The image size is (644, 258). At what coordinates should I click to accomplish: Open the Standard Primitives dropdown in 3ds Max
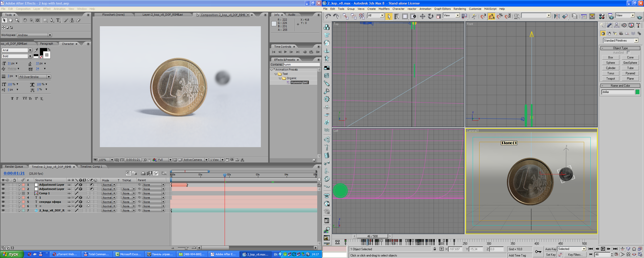click(x=621, y=41)
